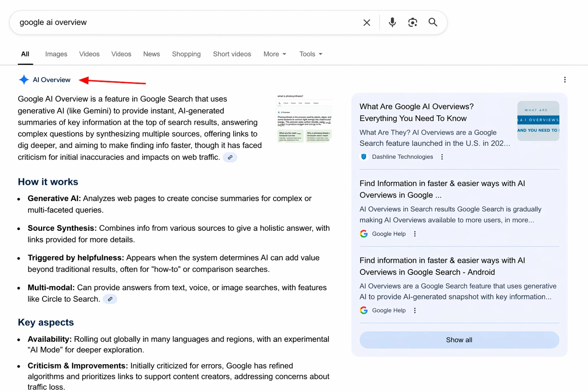
Task: Open the Google Search - Android help link
Action: click(442, 266)
